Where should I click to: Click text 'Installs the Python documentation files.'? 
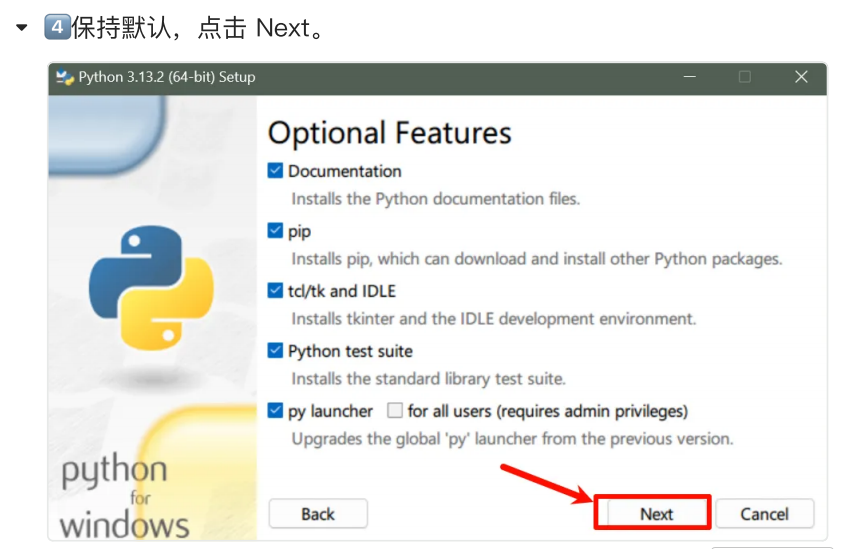436,199
